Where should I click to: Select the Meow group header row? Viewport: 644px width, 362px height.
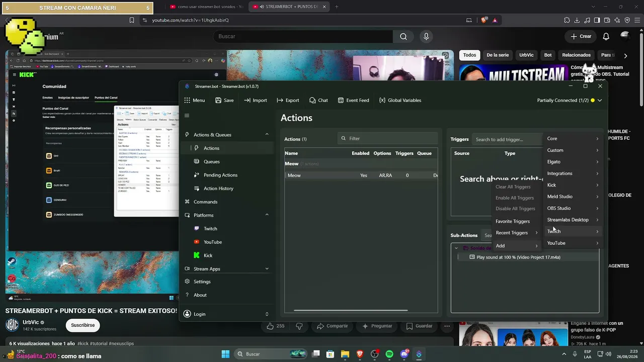[x=361, y=164]
